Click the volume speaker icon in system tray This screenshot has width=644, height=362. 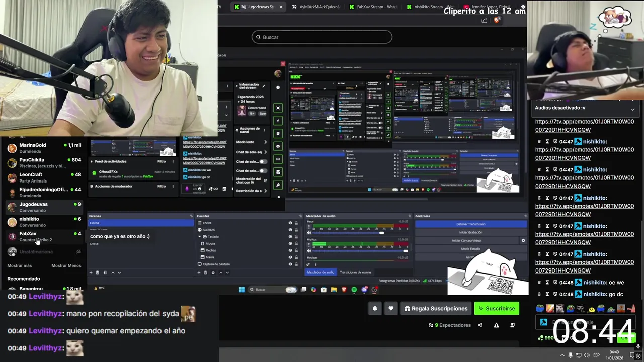click(587, 355)
